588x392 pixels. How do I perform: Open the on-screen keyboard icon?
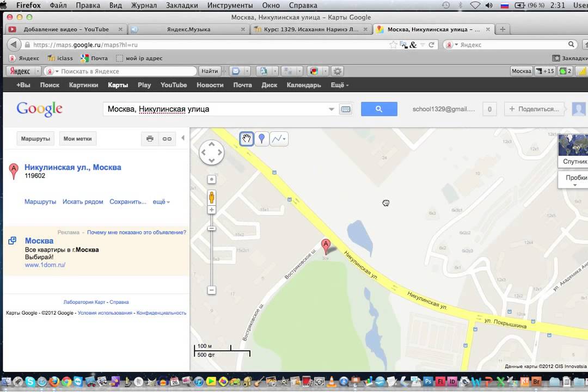pos(346,109)
